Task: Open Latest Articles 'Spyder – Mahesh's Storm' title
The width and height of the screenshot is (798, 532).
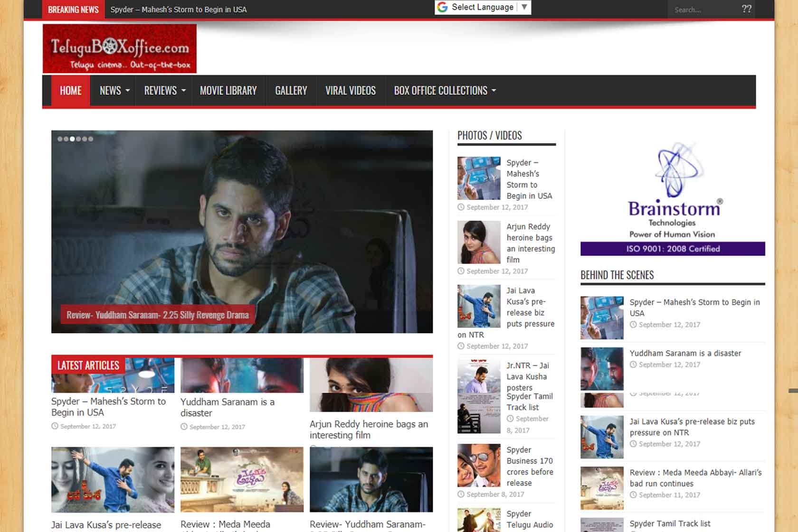Action: 108,407
